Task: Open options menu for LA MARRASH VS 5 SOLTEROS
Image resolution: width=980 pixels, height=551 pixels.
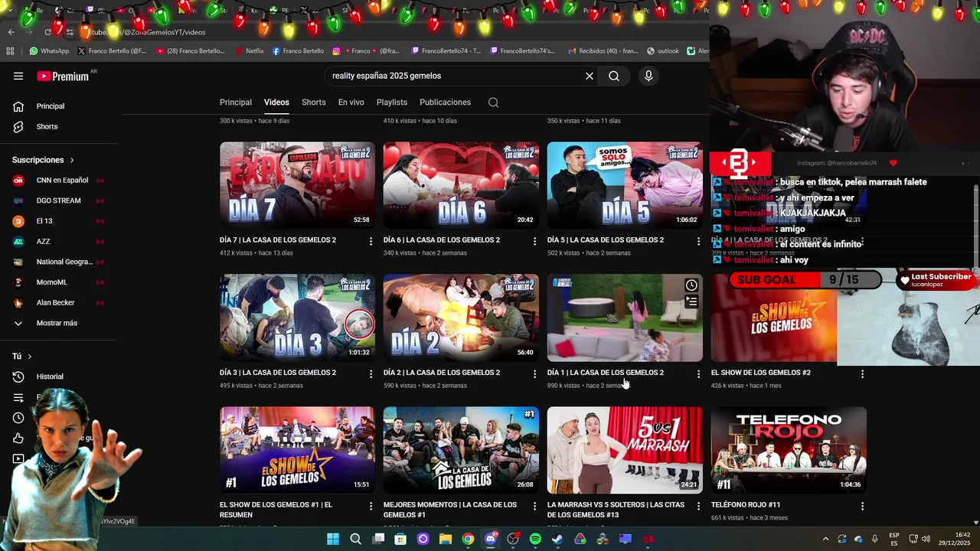Action: 698,506
